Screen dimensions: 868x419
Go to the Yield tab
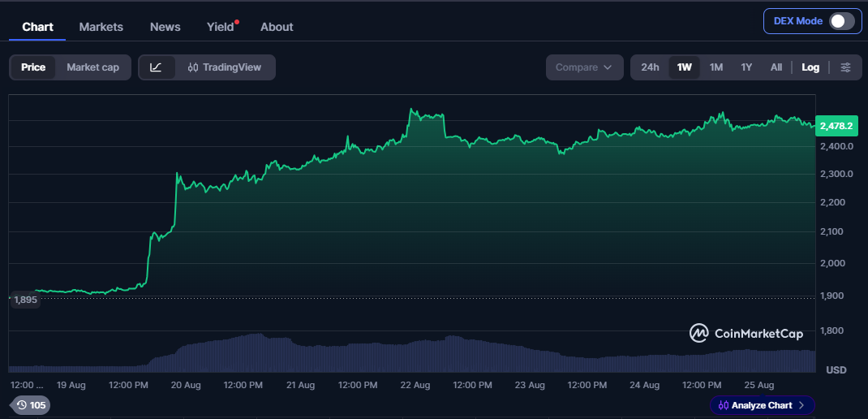point(221,27)
